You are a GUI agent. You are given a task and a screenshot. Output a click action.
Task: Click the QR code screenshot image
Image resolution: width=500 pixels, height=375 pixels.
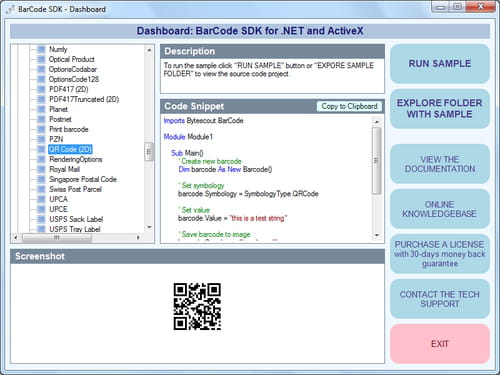coord(197,307)
